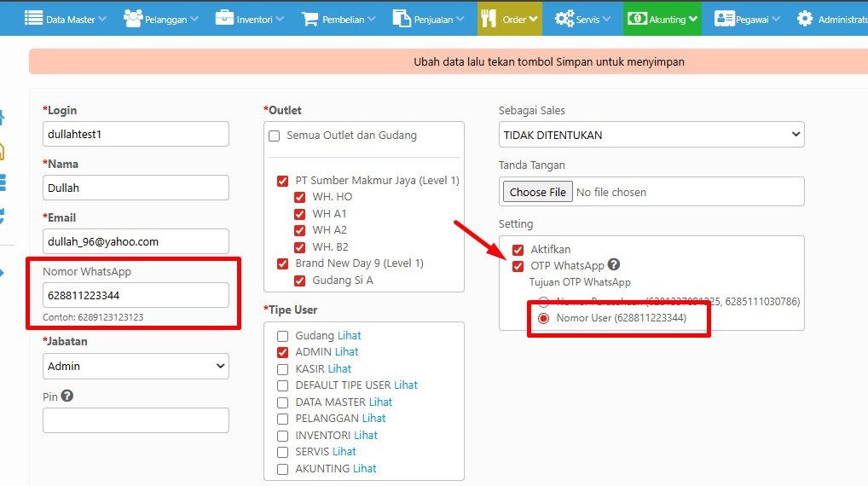This screenshot has height=486, width=868.
Task: Click the Inventori briefcase icon
Action: click(224, 18)
